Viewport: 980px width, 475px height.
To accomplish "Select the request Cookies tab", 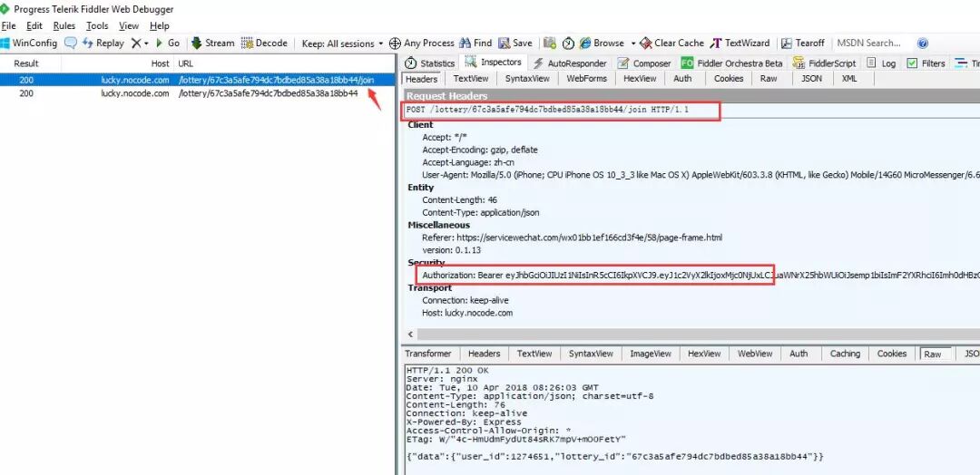I will pos(729,79).
